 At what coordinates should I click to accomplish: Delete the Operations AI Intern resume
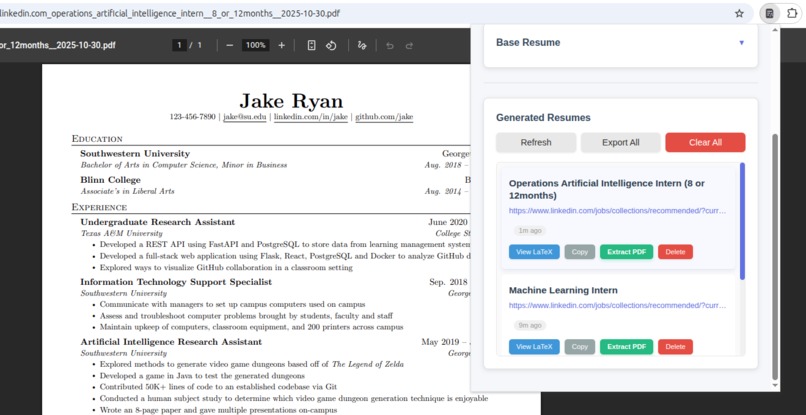[x=675, y=252]
